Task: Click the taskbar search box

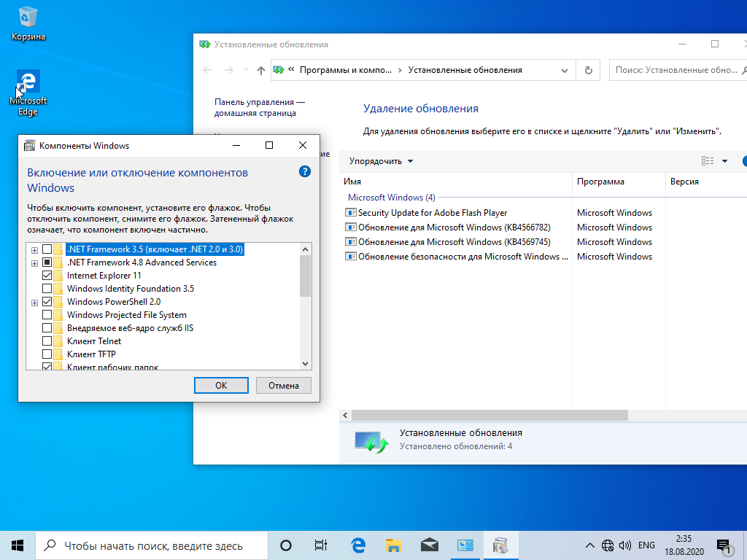Action: [152, 545]
